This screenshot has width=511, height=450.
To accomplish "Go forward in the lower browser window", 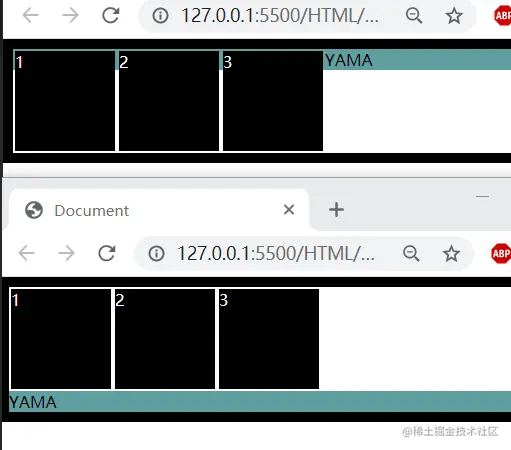I will pos(67,253).
